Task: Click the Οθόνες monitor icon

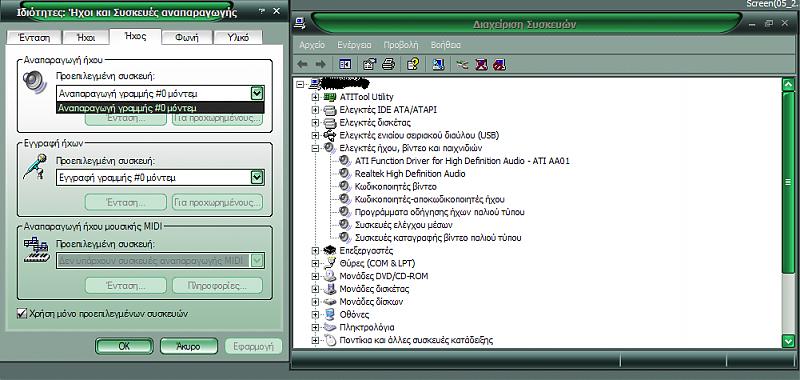Action: coord(330,314)
